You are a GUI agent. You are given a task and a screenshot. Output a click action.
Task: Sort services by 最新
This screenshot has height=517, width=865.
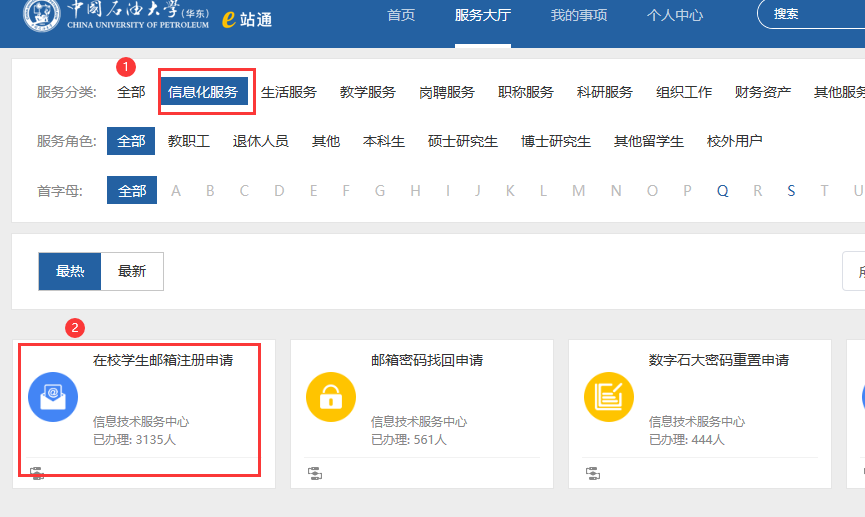(132, 271)
